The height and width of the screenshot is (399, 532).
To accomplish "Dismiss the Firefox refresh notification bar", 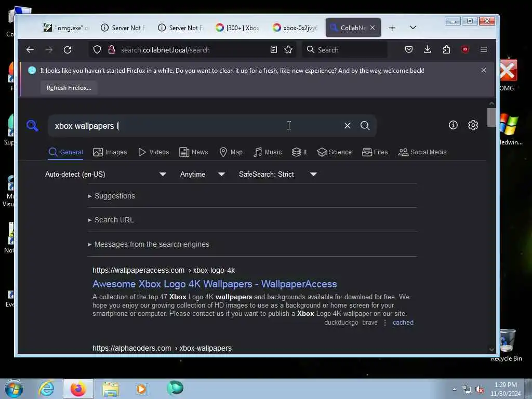I will click(484, 70).
